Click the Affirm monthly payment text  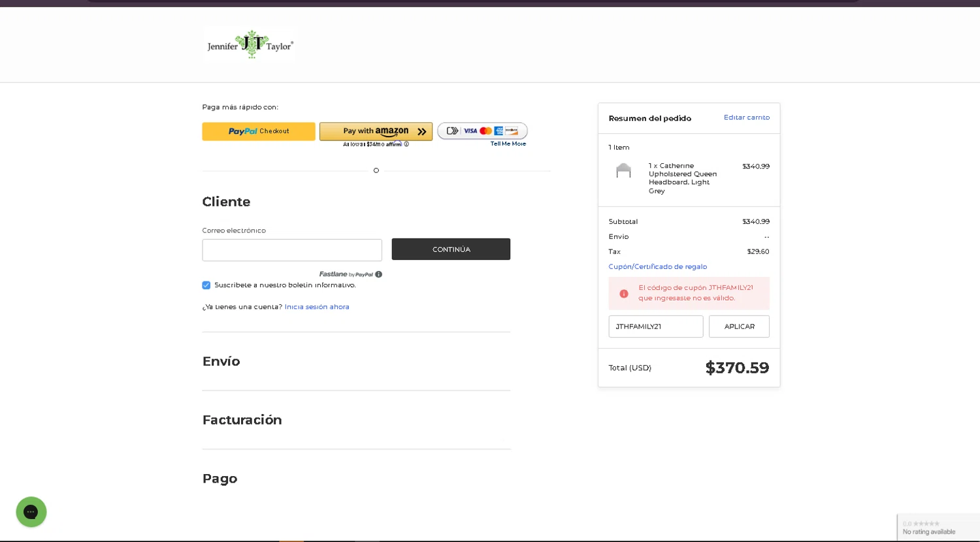372,144
